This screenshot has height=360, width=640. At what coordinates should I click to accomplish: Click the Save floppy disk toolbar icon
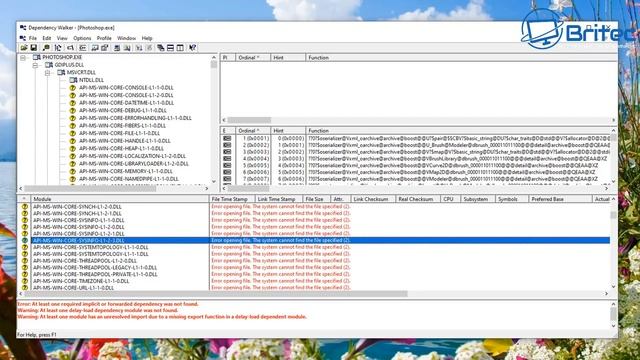(x=33, y=48)
